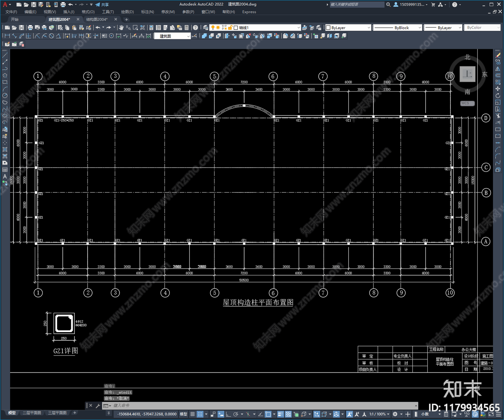
Task: Open the Layer Properties manager icon
Action: click(206, 28)
